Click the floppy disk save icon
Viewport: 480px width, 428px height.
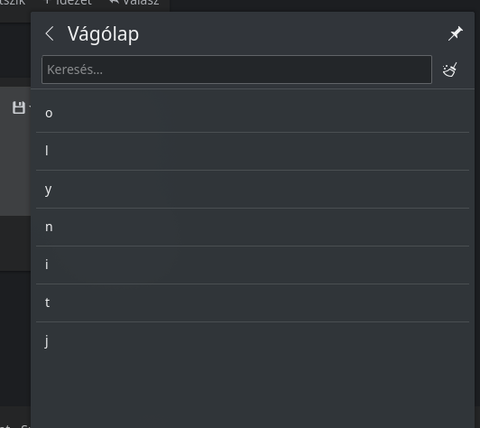(x=19, y=108)
